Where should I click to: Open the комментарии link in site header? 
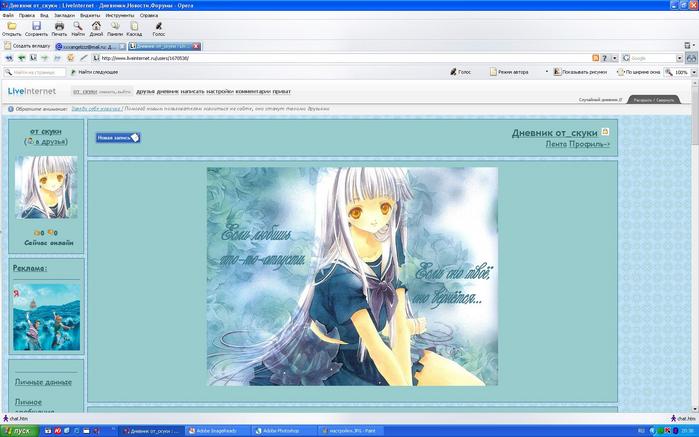click(253, 91)
